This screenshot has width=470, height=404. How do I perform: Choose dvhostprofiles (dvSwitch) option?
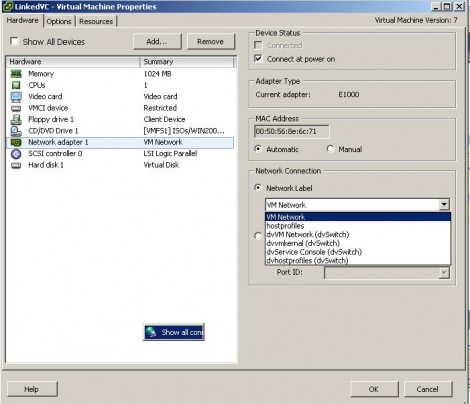pyautogui.click(x=358, y=260)
